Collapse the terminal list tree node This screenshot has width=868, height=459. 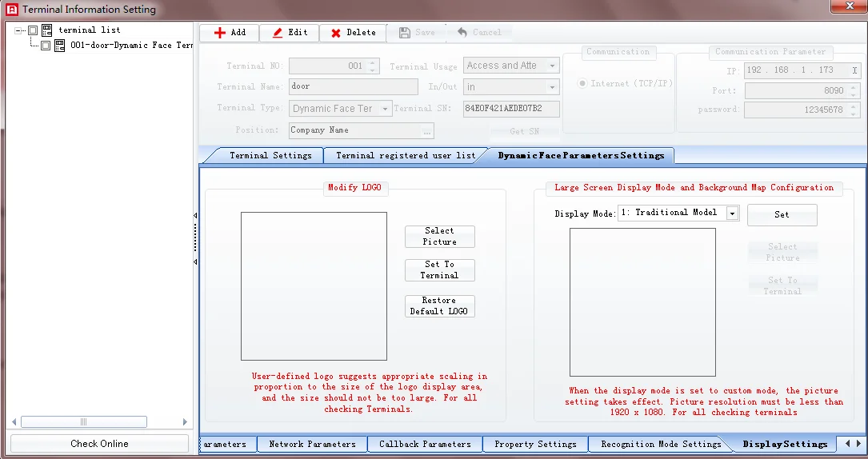pos(19,30)
